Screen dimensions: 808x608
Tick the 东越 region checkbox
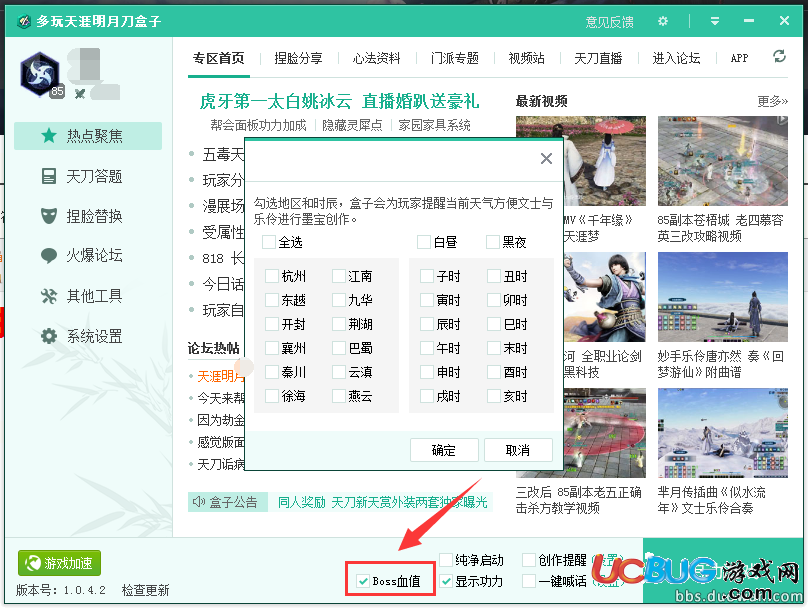[272, 300]
